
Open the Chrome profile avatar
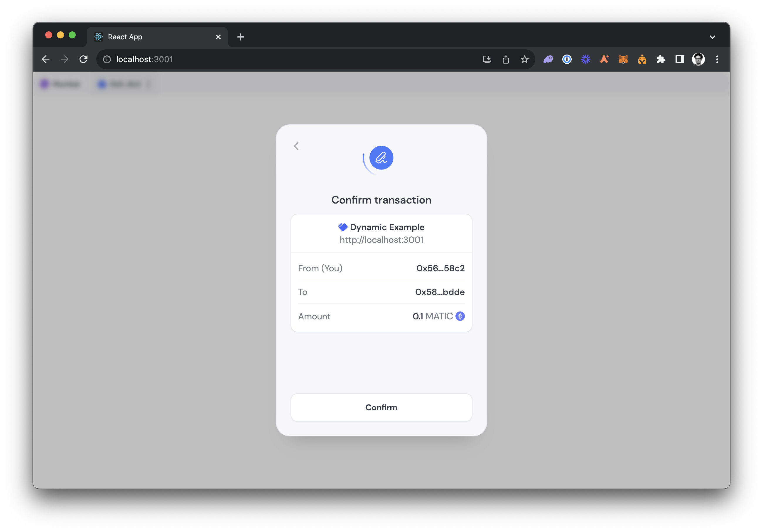point(698,60)
